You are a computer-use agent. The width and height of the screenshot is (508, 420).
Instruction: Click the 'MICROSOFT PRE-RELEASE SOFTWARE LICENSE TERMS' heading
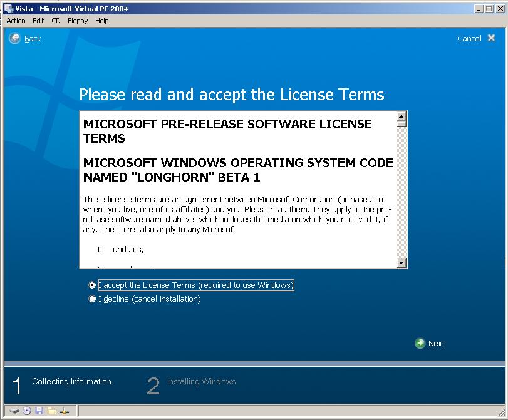pos(227,131)
